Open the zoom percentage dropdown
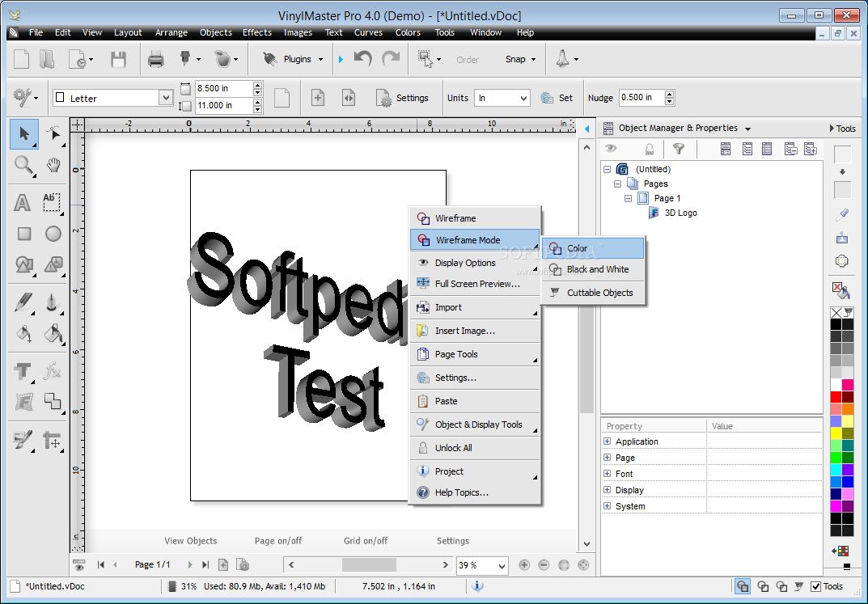The image size is (868, 604). [502, 565]
